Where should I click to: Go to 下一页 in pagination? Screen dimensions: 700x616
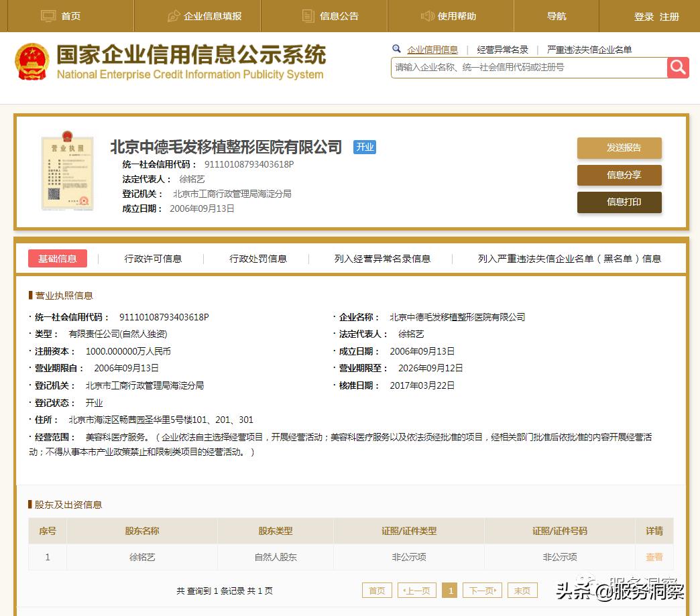[x=482, y=591]
